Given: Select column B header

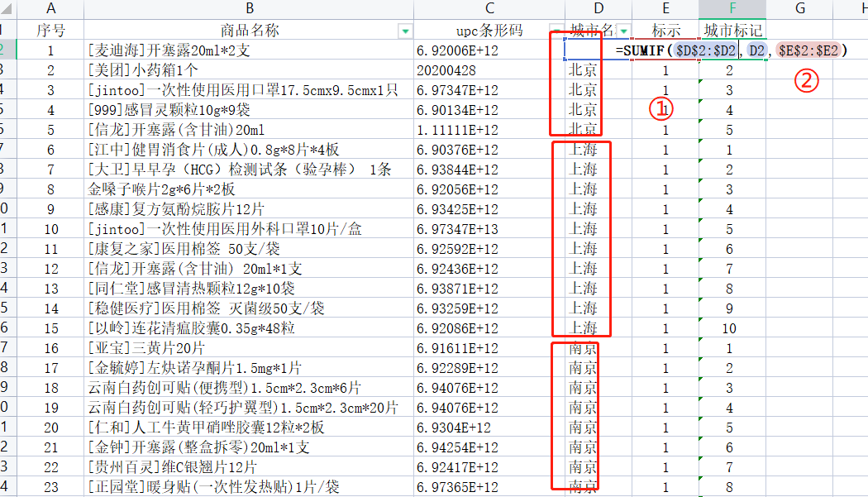Looking at the screenshot, I should [x=249, y=8].
